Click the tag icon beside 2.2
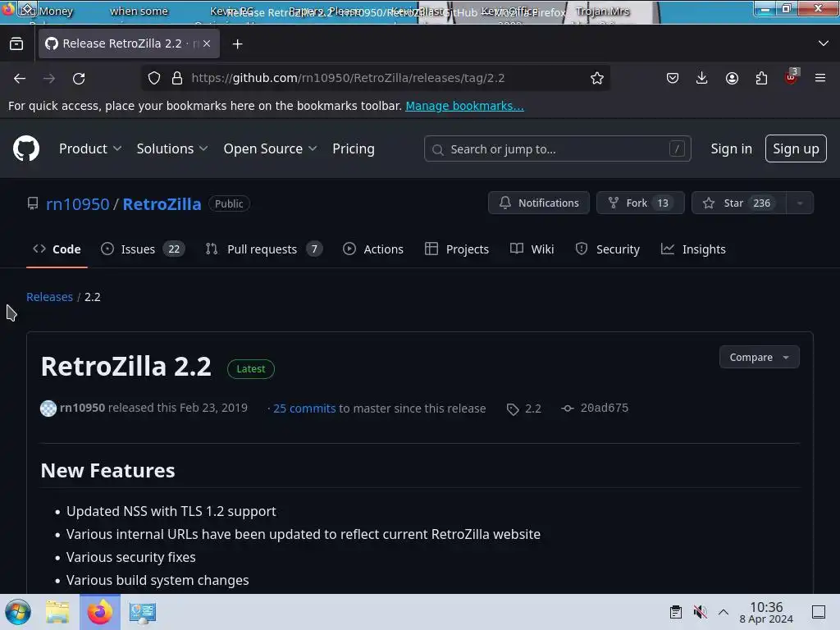 tap(513, 409)
